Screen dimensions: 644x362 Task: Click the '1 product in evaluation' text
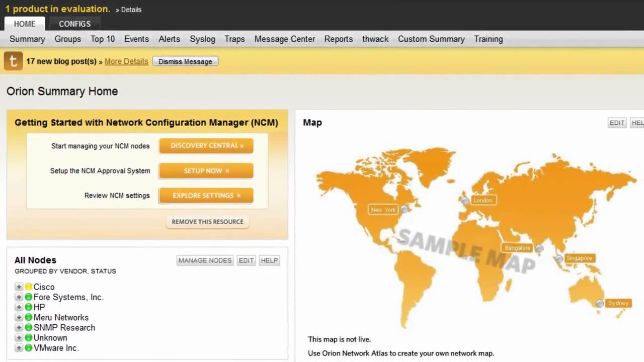click(x=58, y=9)
